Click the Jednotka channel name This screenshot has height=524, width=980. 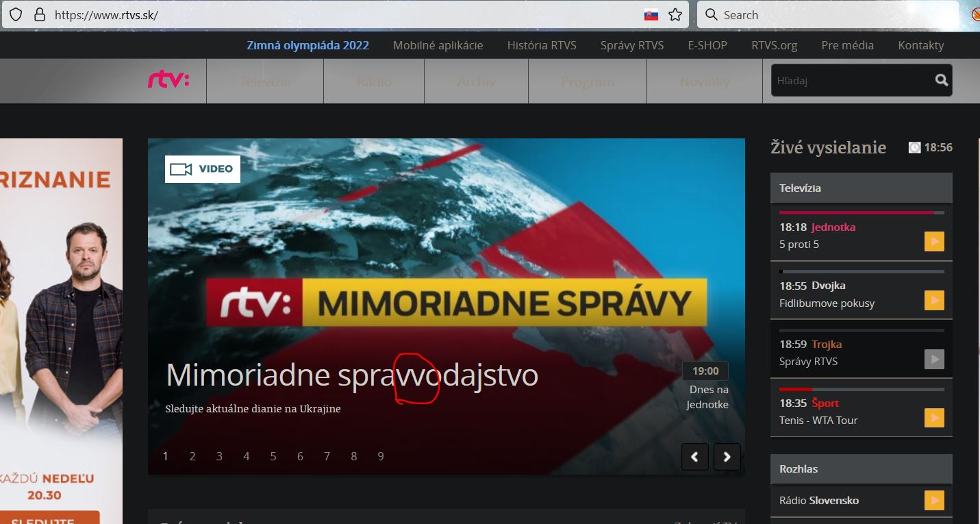(833, 227)
